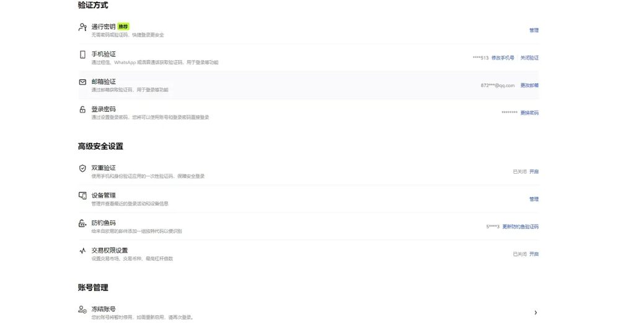Expand freeze account chevron arrow

(536, 313)
